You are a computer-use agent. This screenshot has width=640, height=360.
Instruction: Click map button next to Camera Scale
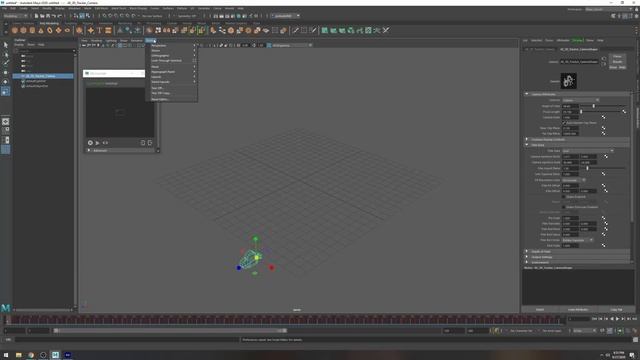tap(603, 117)
